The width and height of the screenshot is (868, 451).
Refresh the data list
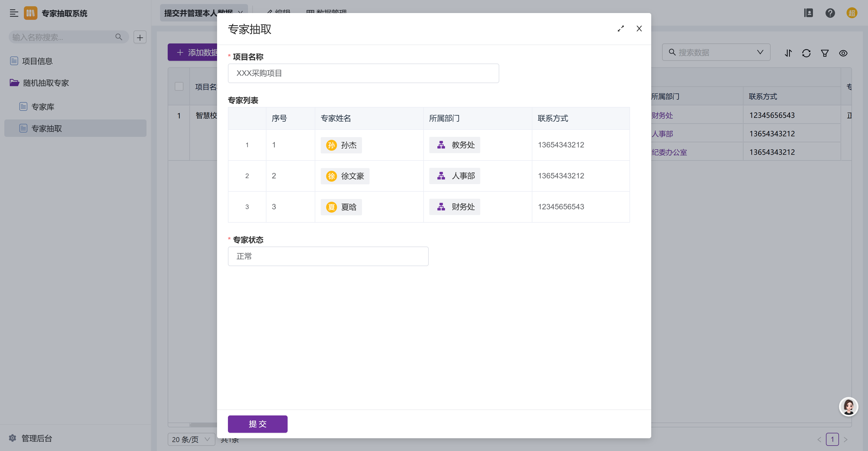coord(806,53)
